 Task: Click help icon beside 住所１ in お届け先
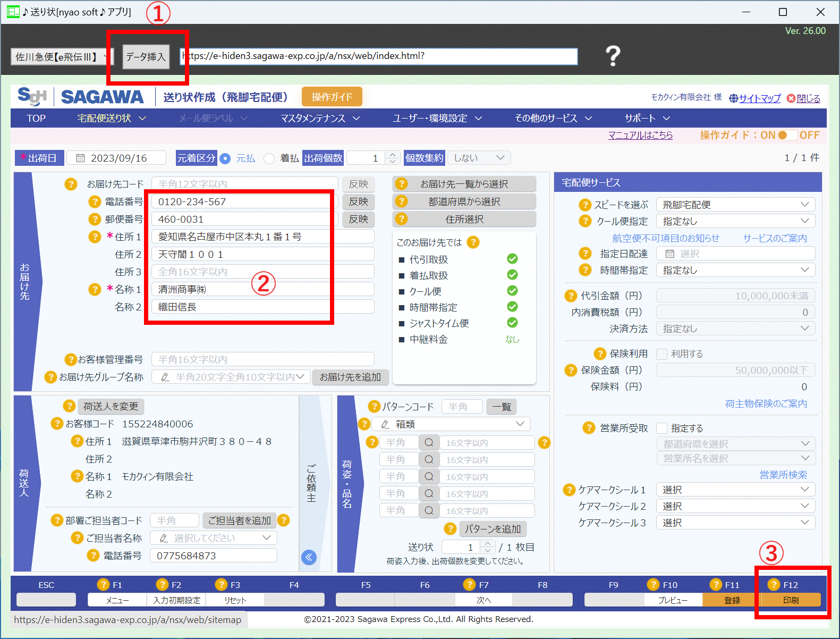point(95,237)
